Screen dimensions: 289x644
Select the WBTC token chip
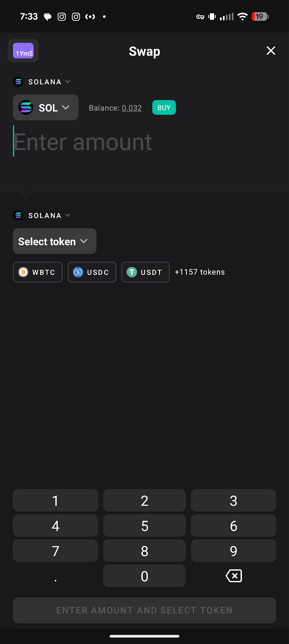pyautogui.click(x=38, y=272)
